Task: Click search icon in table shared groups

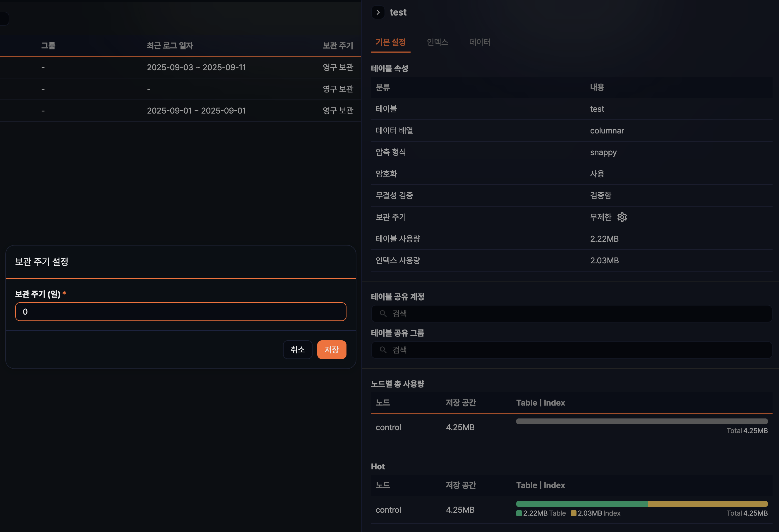Action: pos(383,350)
